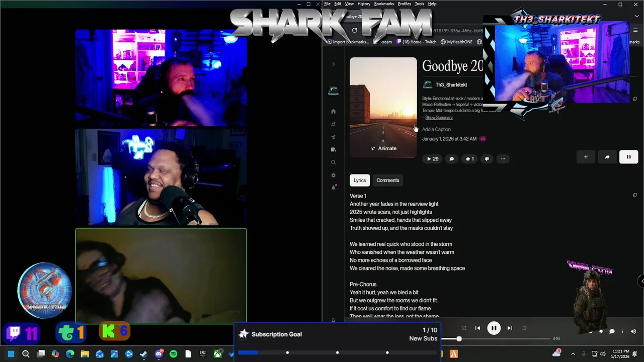Click the player bar comment bubble icon
Viewport: 644px width, 362px height.
tap(612, 331)
